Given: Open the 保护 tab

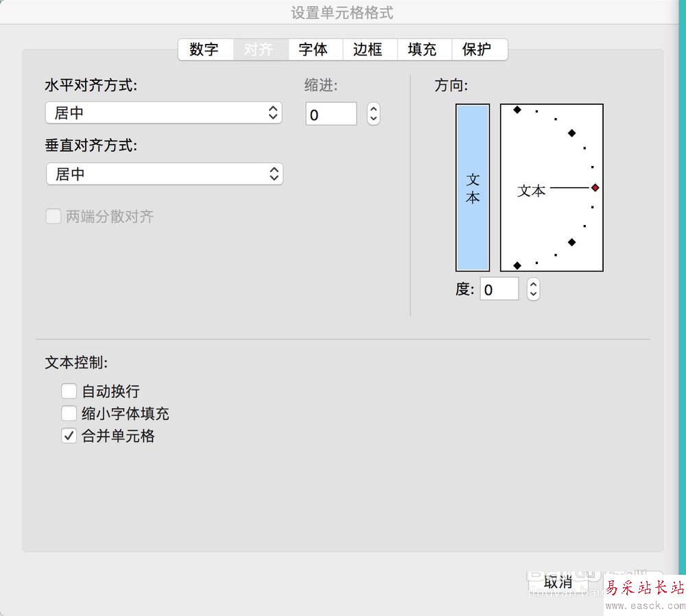Looking at the screenshot, I should (x=477, y=49).
